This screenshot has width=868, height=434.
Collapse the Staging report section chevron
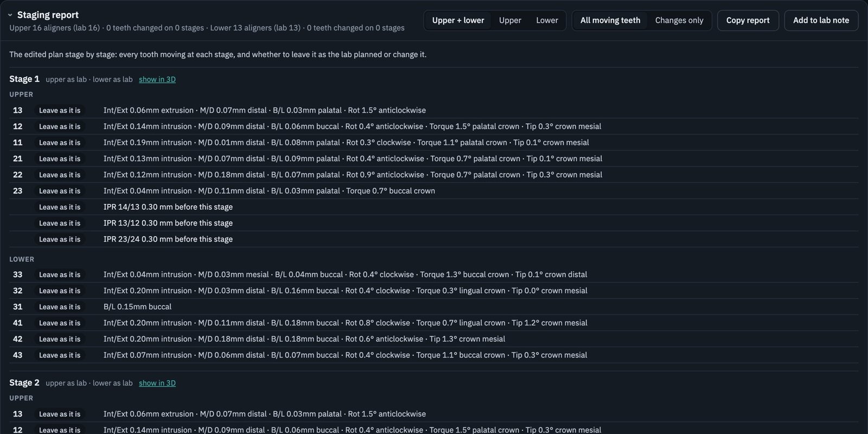[10, 15]
